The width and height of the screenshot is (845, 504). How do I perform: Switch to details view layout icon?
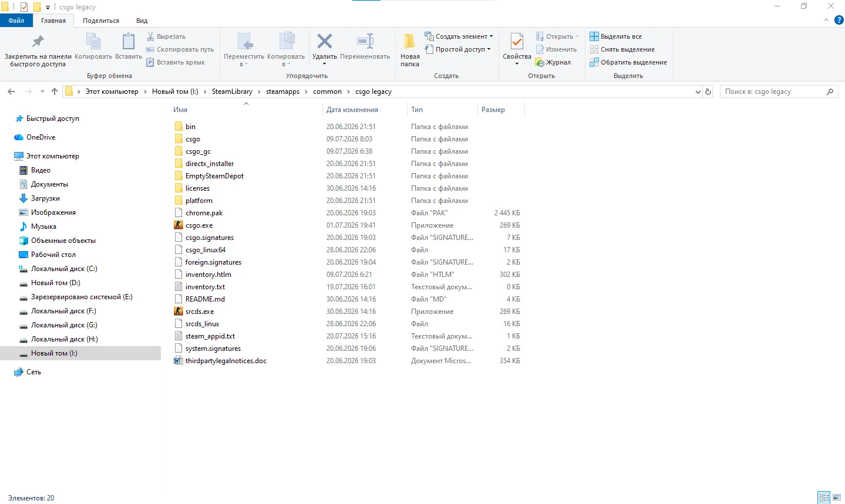click(x=824, y=498)
